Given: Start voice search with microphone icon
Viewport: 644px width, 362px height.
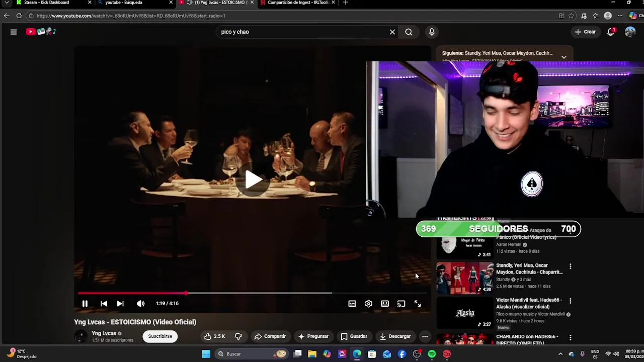Looking at the screenshot, I should click(x=432, y=32).
